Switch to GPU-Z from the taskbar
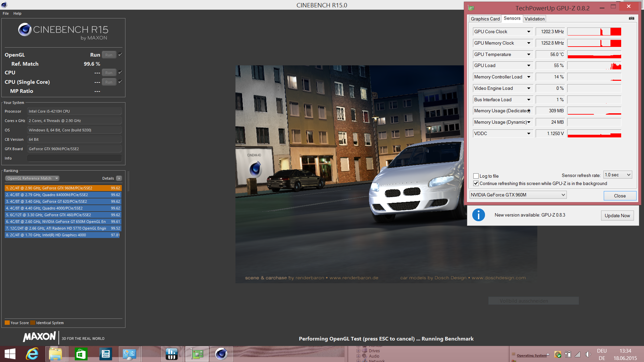Viewport: 644px width, 362px height. (x=197, y=354)
